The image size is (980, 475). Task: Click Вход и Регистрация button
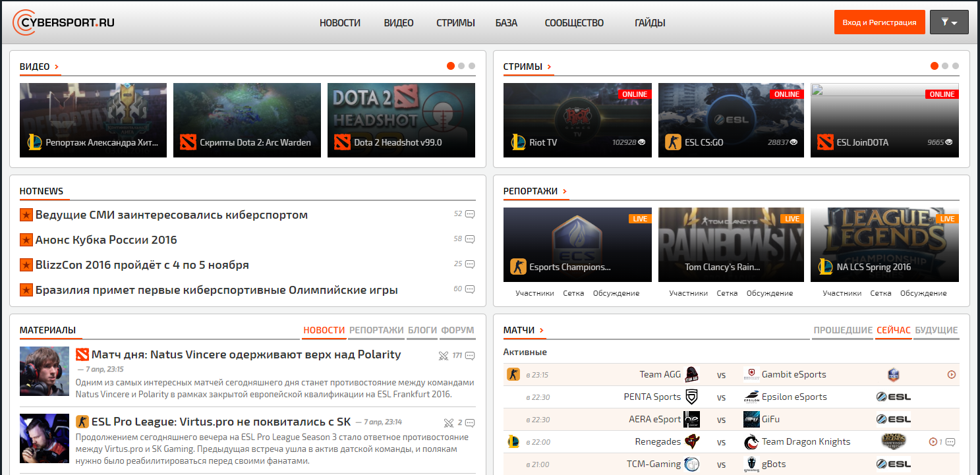click(879, 22)
